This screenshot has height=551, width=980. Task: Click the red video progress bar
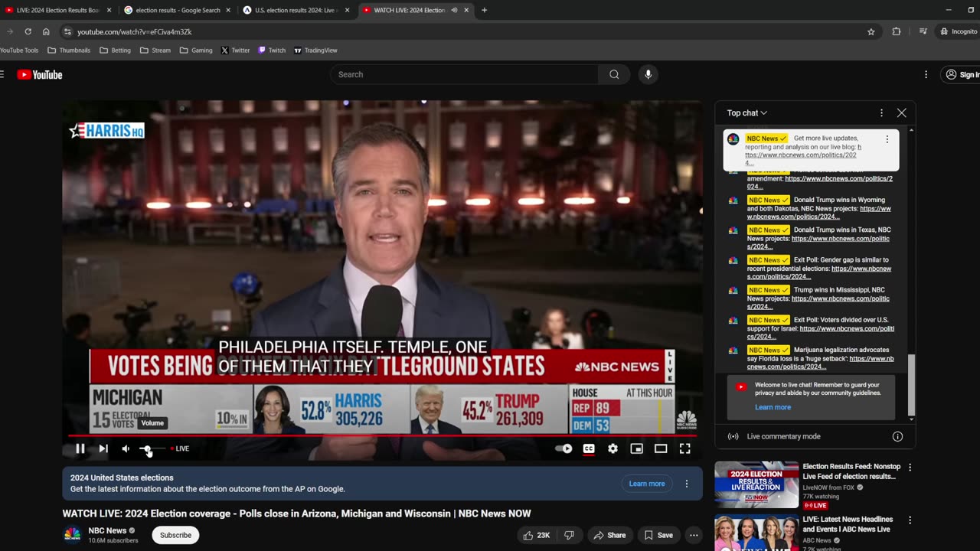coord(382,435)
